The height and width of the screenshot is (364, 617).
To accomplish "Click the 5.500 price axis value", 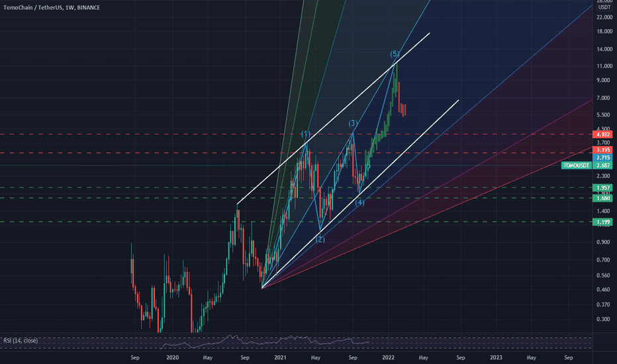I will [x=603, y=115].
